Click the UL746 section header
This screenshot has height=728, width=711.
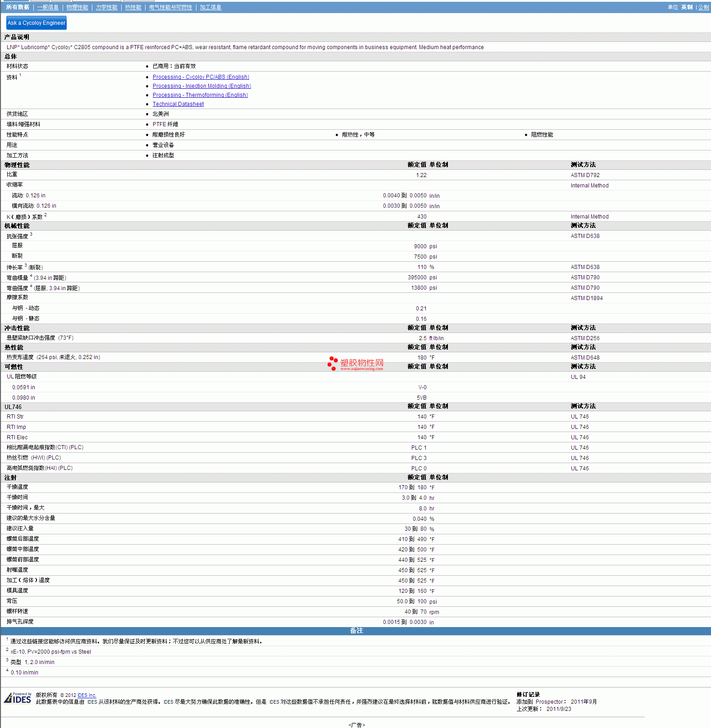pos(13,407)
